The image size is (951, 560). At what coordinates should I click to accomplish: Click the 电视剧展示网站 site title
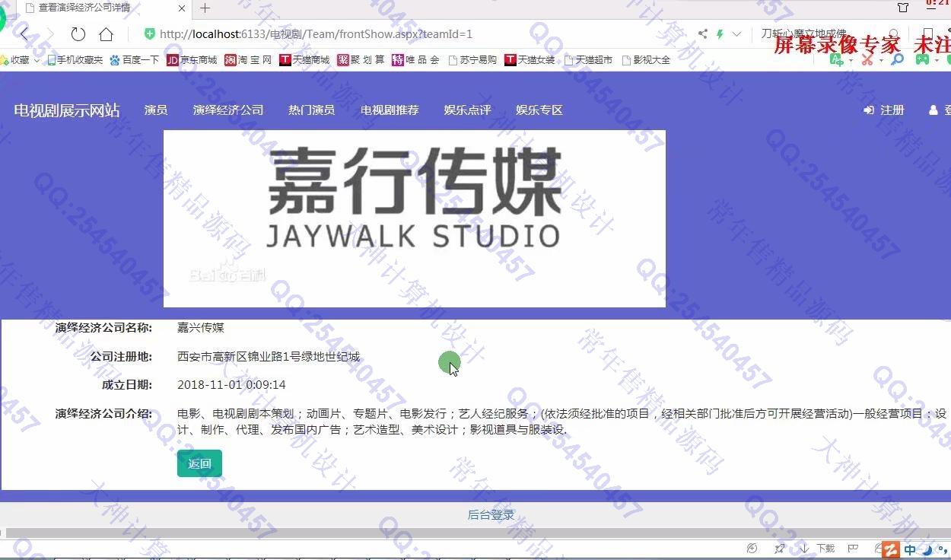[67, 110]
